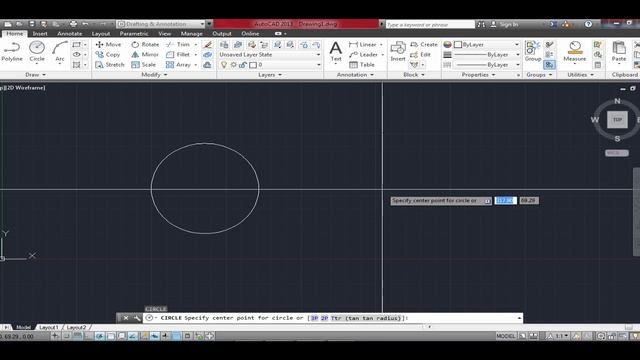Choose the Move tool in Modify panel

coord(108,44)
